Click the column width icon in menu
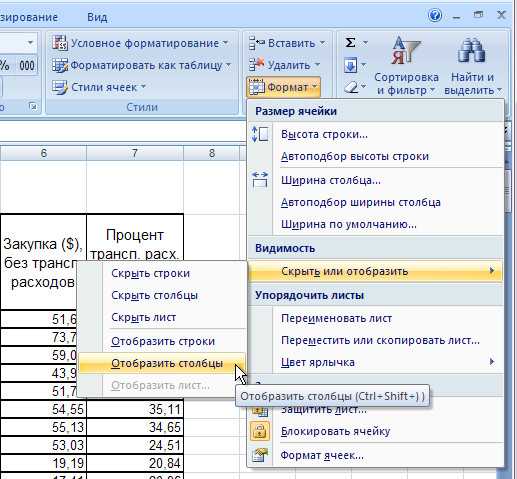Viewport: 517px width, 479px height. (x=260, y=180)
